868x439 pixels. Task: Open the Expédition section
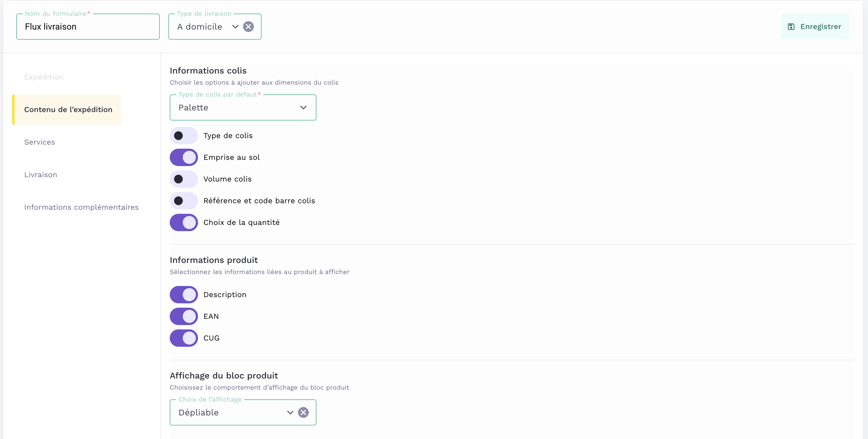pos(43,77)
